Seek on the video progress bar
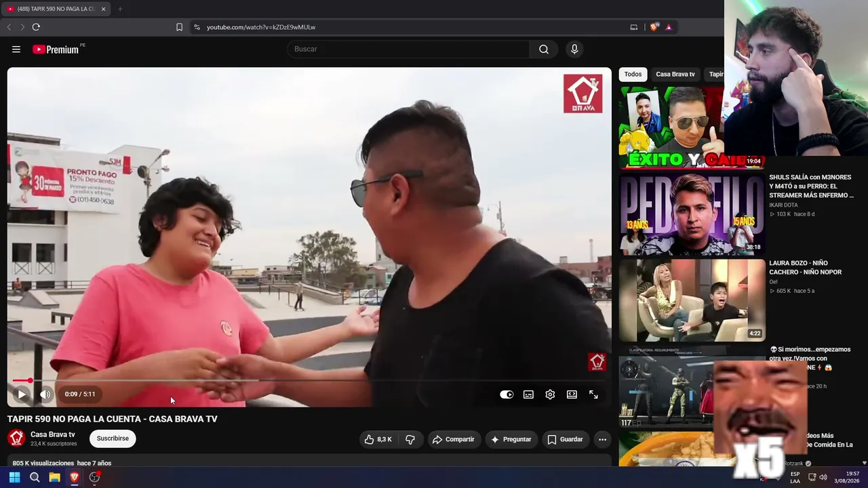 click(309, 380)
